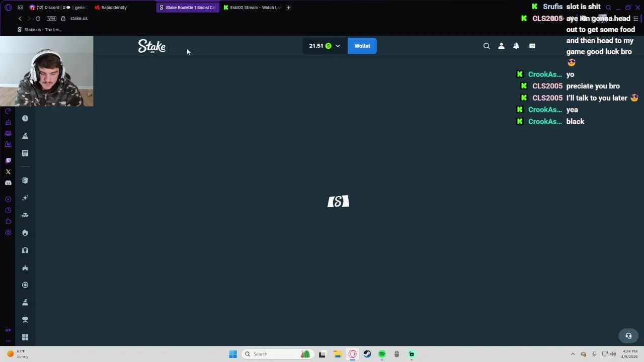This screenshot has width=644, height=362.
Task: Open the 777 slots icon in sidebar
Action: 25,215
